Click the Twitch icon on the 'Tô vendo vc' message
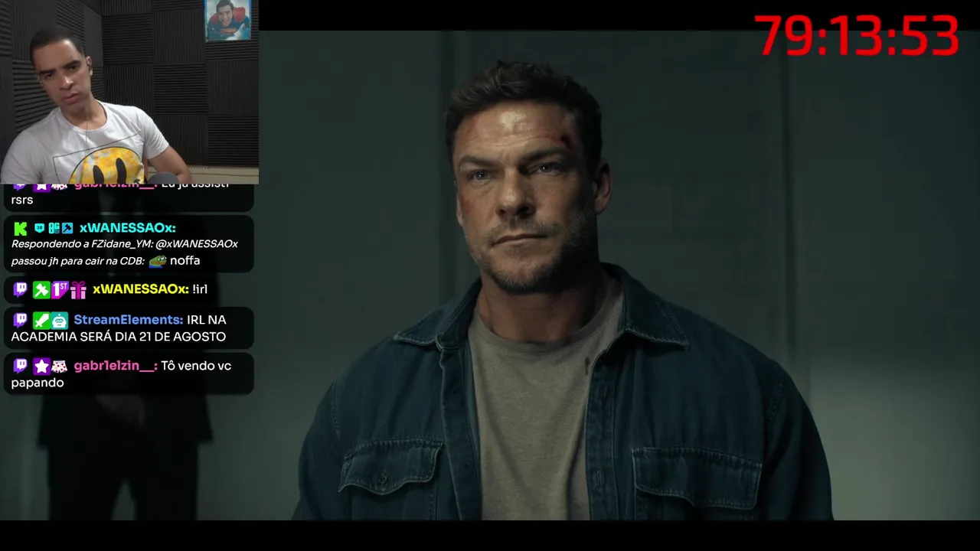The height and width of the screenshot is (551, 980). pyautogui.click(x=21, y=366)
